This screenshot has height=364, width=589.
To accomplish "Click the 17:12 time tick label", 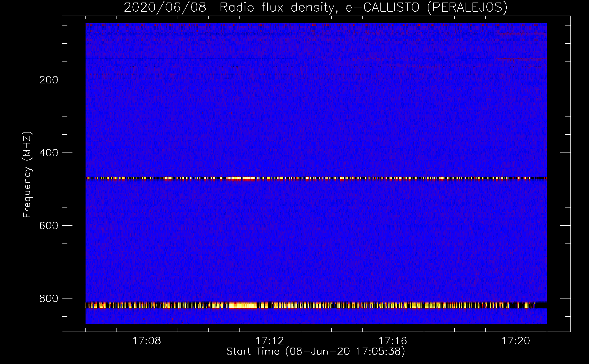I will coord(270,341).
